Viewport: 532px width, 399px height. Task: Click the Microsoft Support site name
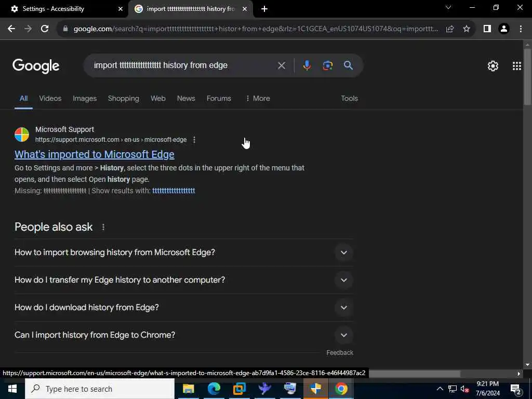coord(64,129)
